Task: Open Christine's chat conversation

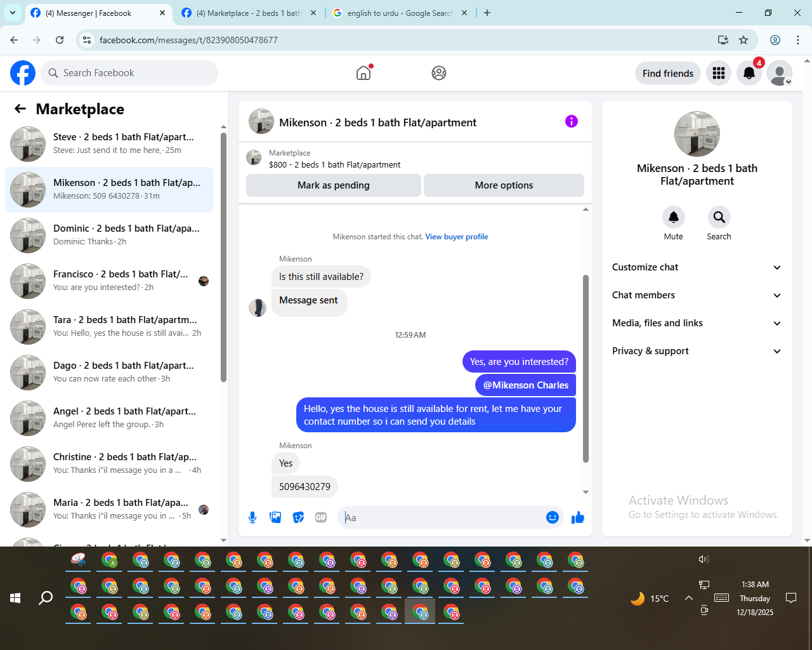Action: click(109, 464)
